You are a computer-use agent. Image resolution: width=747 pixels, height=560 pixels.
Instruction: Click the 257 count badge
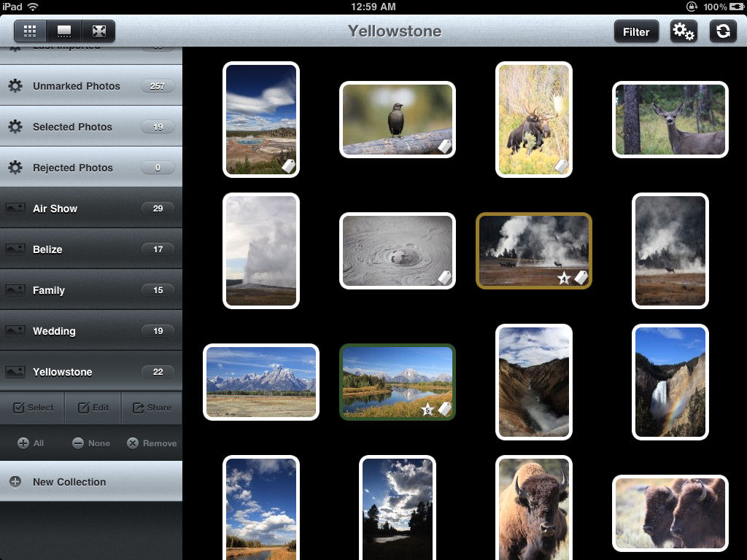click(x=158, y=86)
